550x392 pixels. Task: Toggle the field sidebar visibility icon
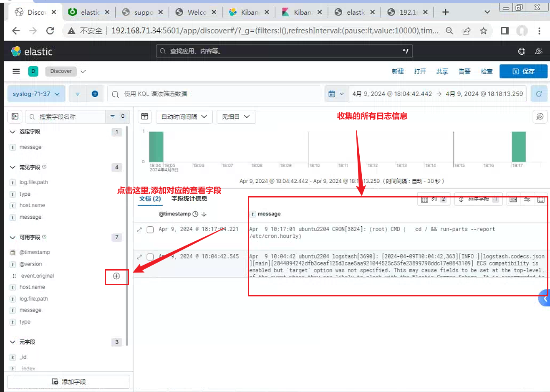[x=15, y=116]
